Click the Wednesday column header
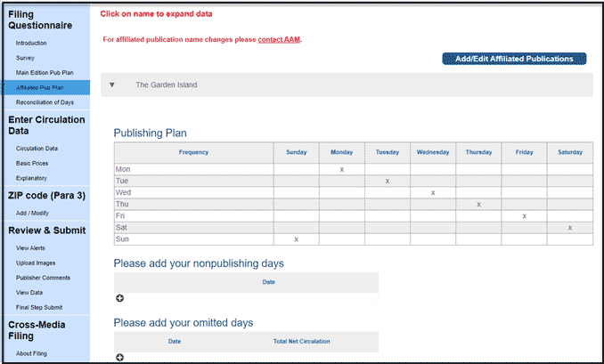Image resolution: width=604 pixels, height=364 pixels. pos(433,152)
